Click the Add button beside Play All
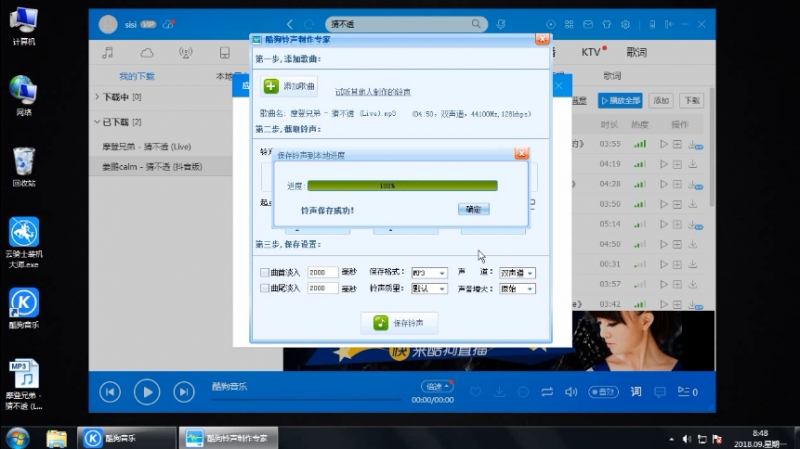 661,101
